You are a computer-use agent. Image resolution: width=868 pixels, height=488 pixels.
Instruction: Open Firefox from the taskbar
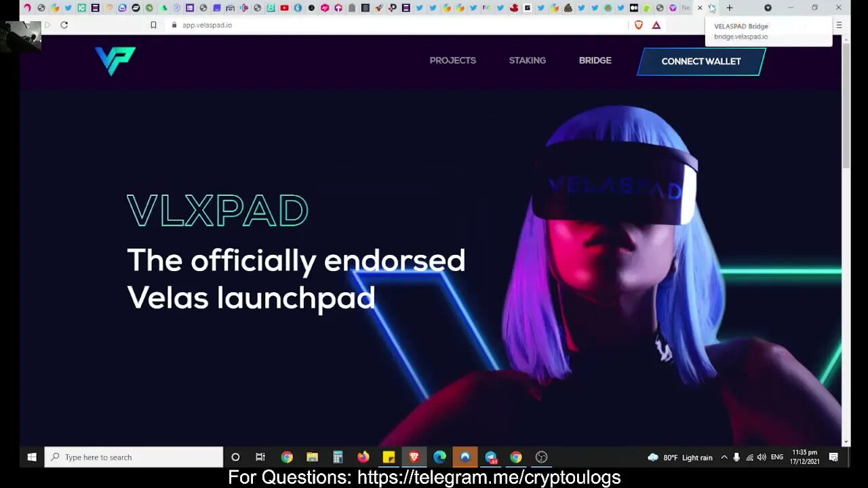coord(363,457)
